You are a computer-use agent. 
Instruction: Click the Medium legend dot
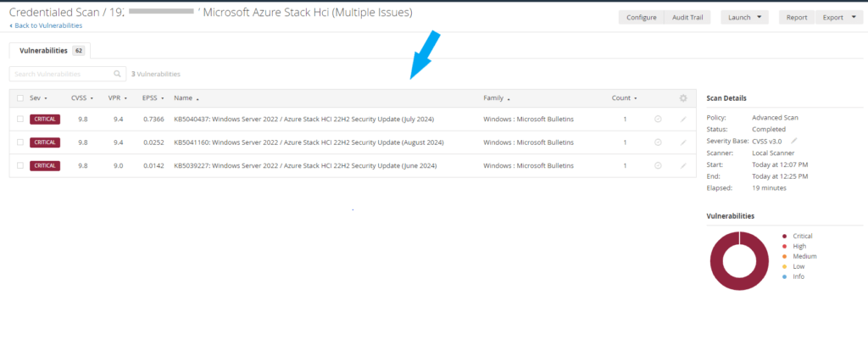pyautogui.click(x=784, y=256)
